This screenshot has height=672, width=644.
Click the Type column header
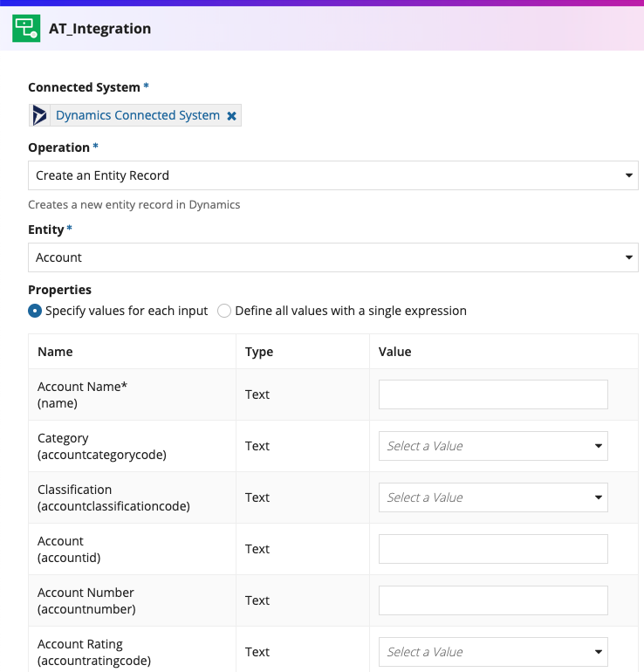[259, 352]
